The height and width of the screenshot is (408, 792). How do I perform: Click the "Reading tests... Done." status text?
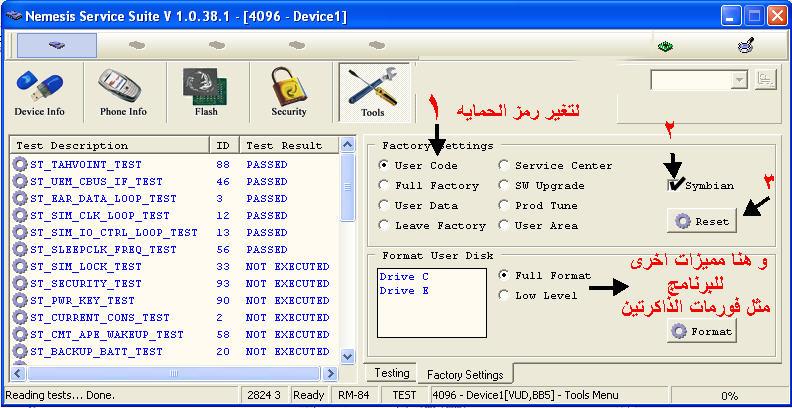[60, 395]
